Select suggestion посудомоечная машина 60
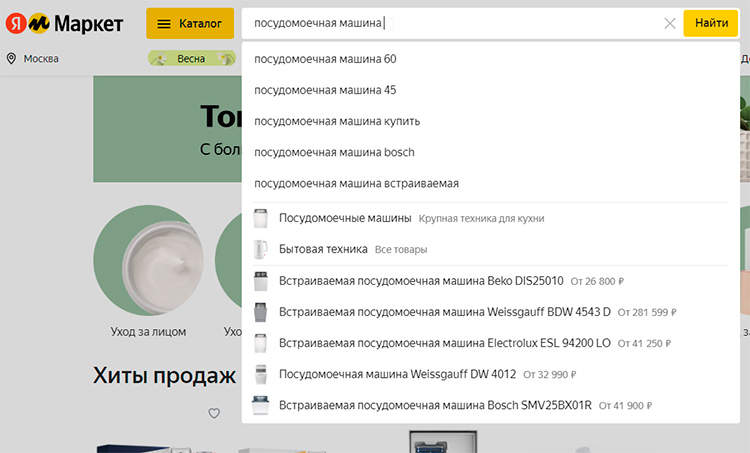Screen dimensions: 750x453 tap(325, 59)
